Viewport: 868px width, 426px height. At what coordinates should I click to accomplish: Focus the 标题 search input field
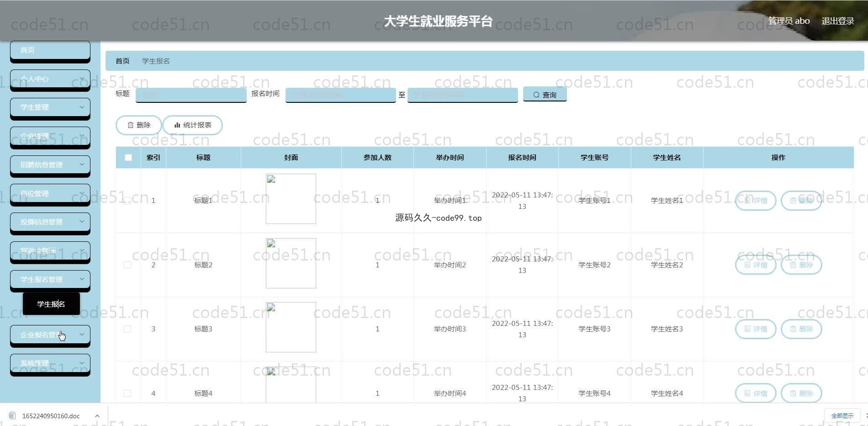pos(191,95)
